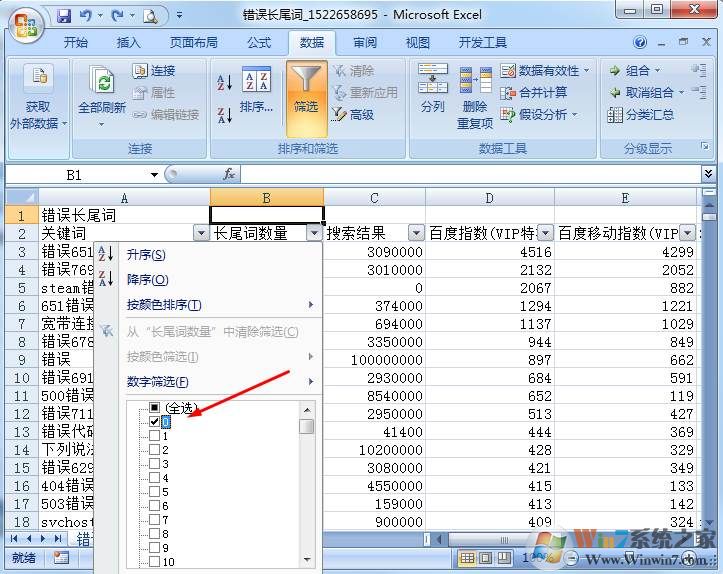723x574 pixels.
Task: Click the sort descending Z-A icon
Action: point(225,114)
